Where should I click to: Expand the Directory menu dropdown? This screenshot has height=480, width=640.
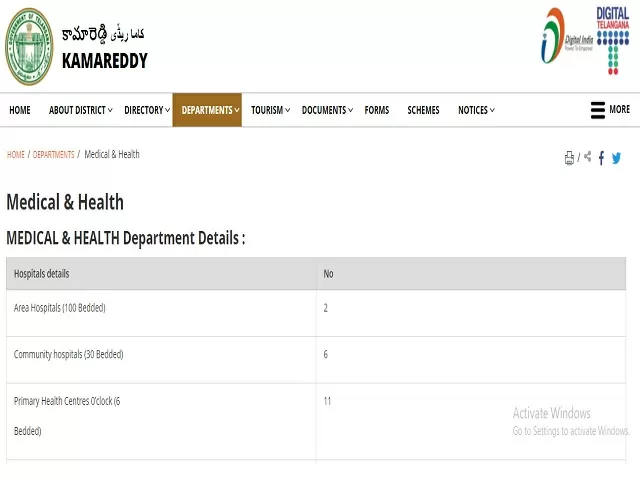pos(147,110)
